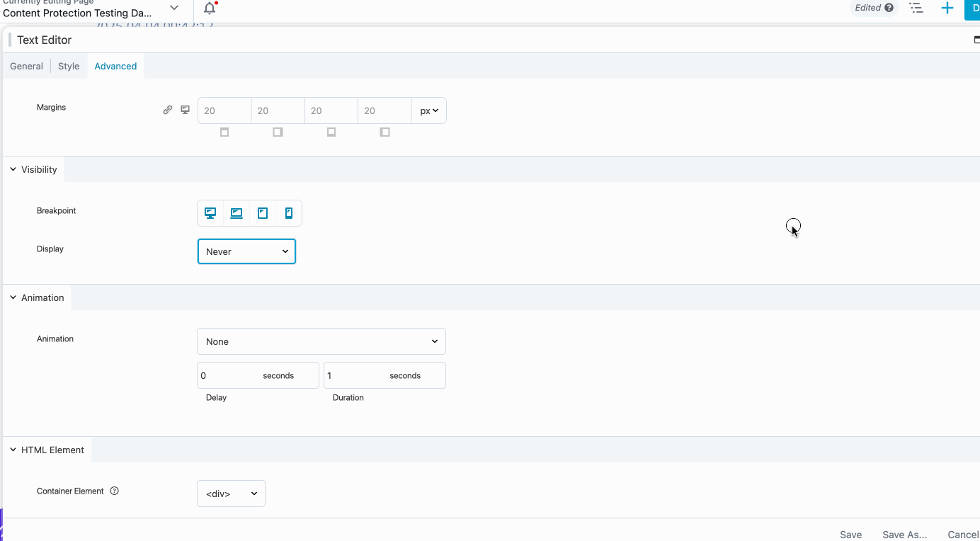
Task: Open responsive editing for Margins
Action: tap(185, 110)
